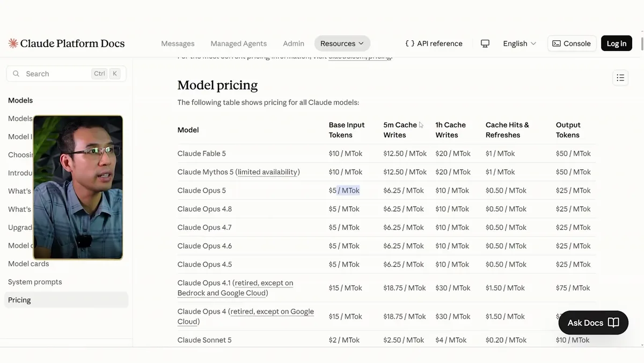
Task: Click Sonnet 5's $2 / MTok input price
Action: click(x=344, y=340)
